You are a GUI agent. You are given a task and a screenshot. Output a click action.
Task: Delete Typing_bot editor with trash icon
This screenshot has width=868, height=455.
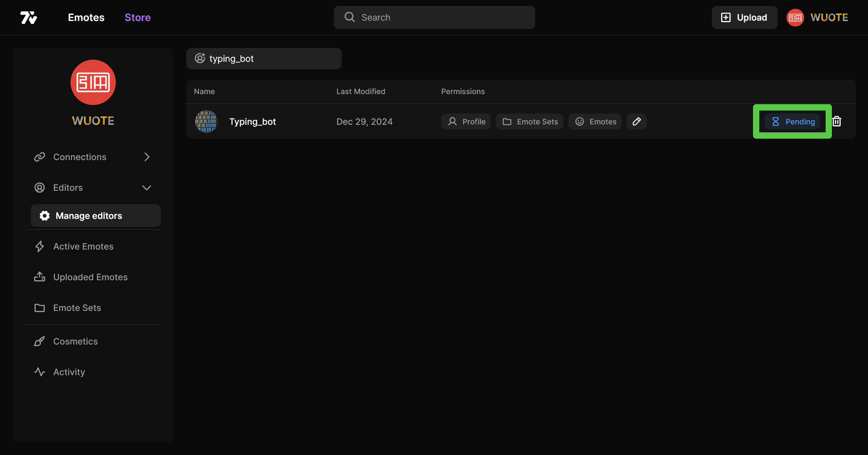click(x=837, y=121)
